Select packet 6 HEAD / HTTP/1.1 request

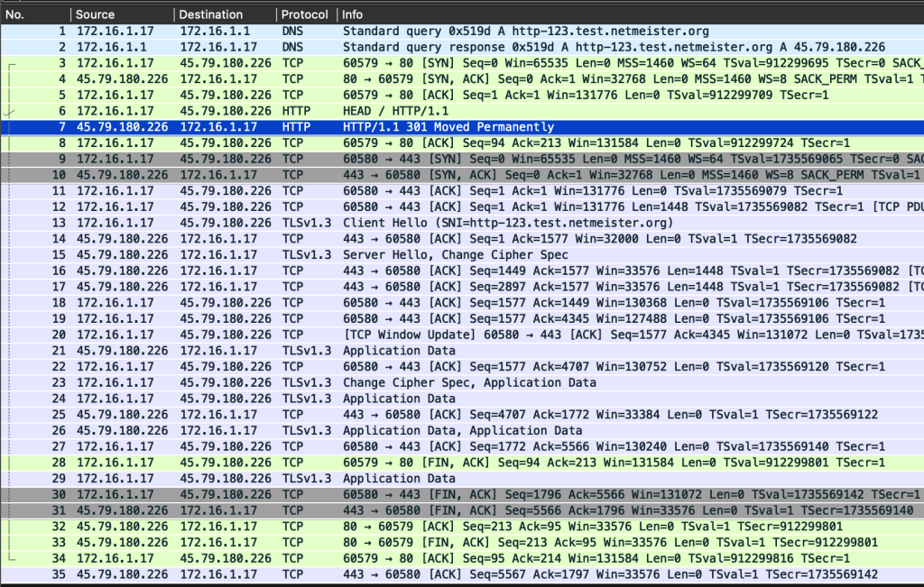462,111
